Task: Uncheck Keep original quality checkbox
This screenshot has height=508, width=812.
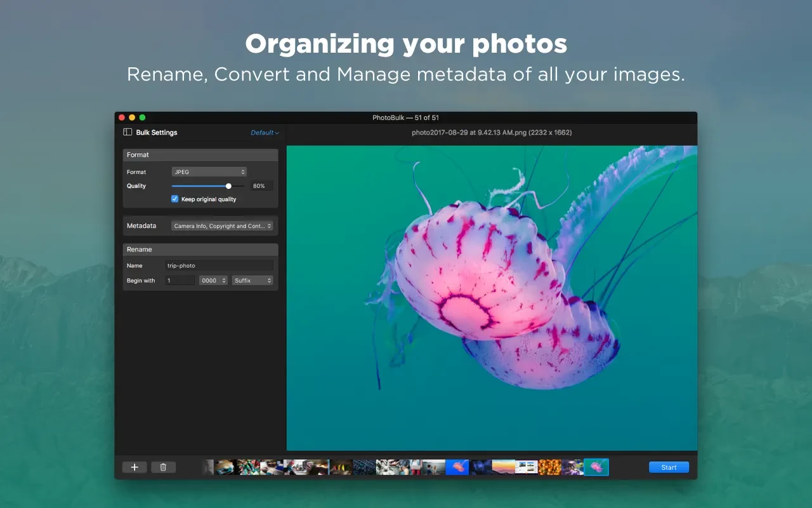Action: click(x=175, y=199)
